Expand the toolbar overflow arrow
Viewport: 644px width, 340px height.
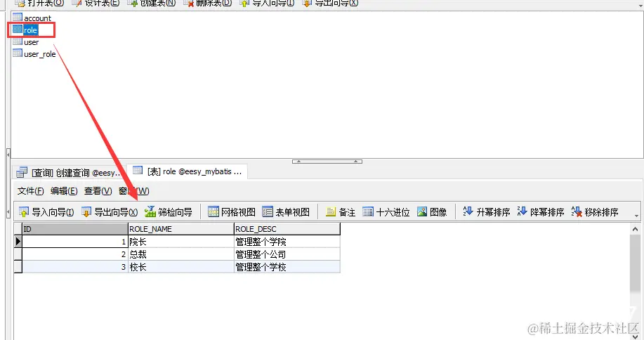click(x=636, y=216)
